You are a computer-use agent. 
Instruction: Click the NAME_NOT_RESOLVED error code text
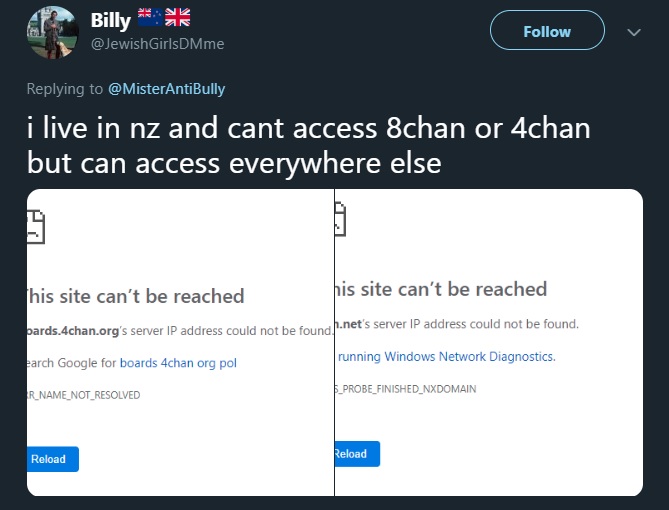point(84,395)
